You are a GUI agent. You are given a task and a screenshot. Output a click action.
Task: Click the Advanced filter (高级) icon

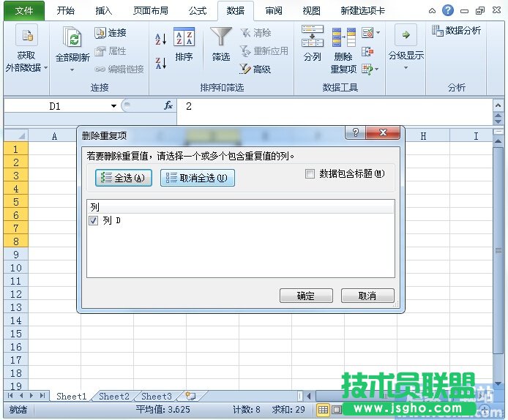pyautogui.click(x=247, y=69)
